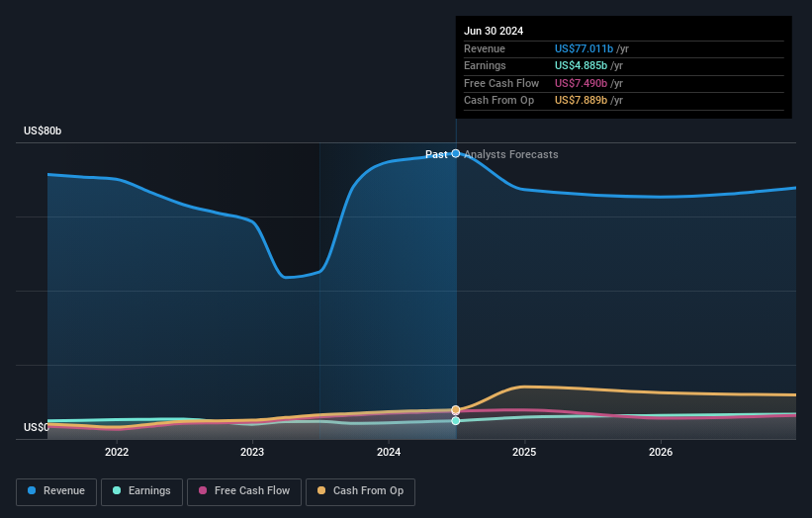
Task: Click the 2022 x-axis label
Action: [117, 452]
